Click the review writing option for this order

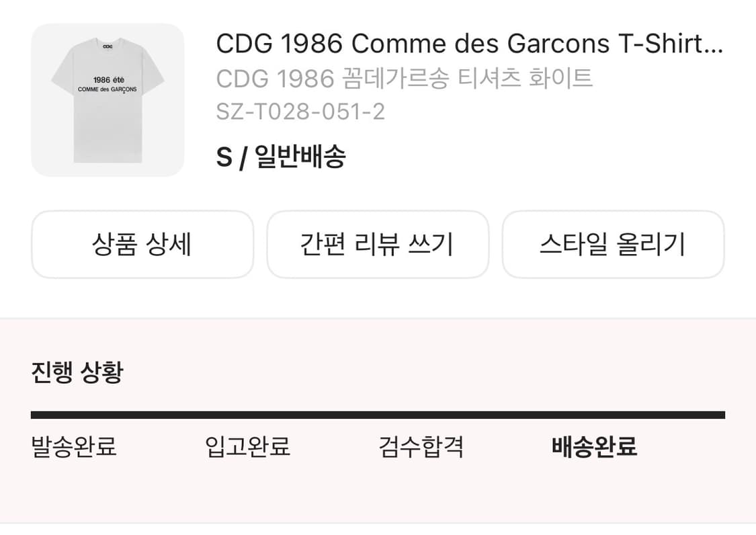(x=378, y=245)
